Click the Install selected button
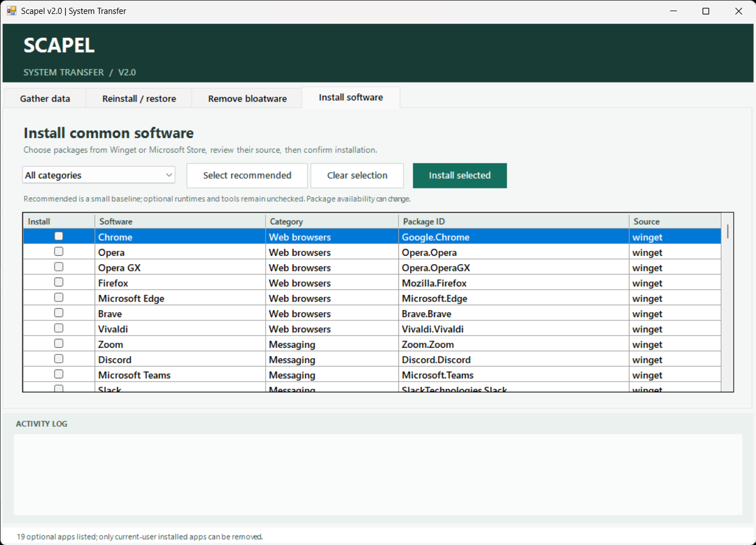This screenshot has width=756, height=545. tap(460, 176)
